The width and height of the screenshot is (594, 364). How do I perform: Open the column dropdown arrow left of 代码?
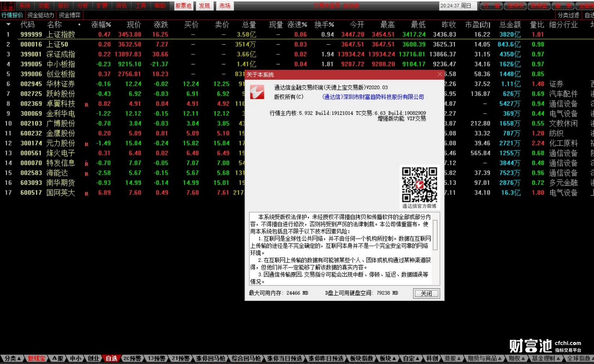tap(8, 25)
